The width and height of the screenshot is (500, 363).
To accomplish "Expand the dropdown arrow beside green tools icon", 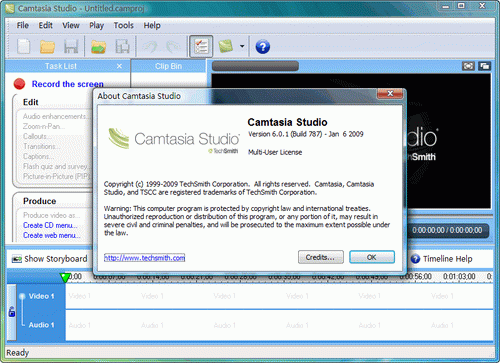I will click(x=242, y=46).
